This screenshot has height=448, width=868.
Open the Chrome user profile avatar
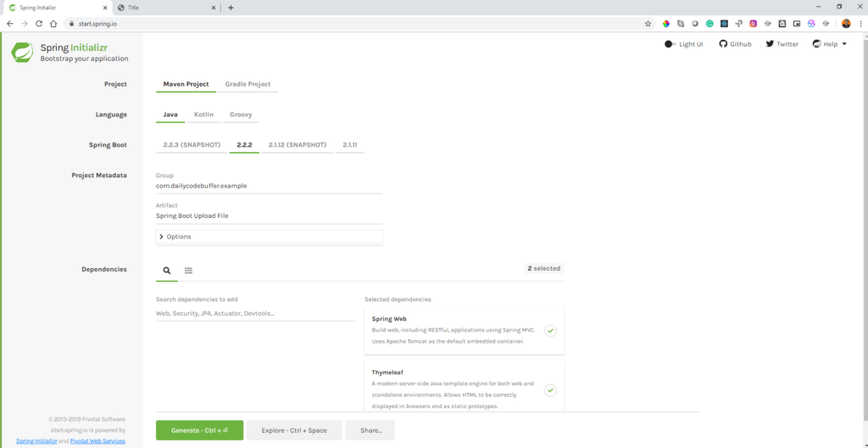846,24
